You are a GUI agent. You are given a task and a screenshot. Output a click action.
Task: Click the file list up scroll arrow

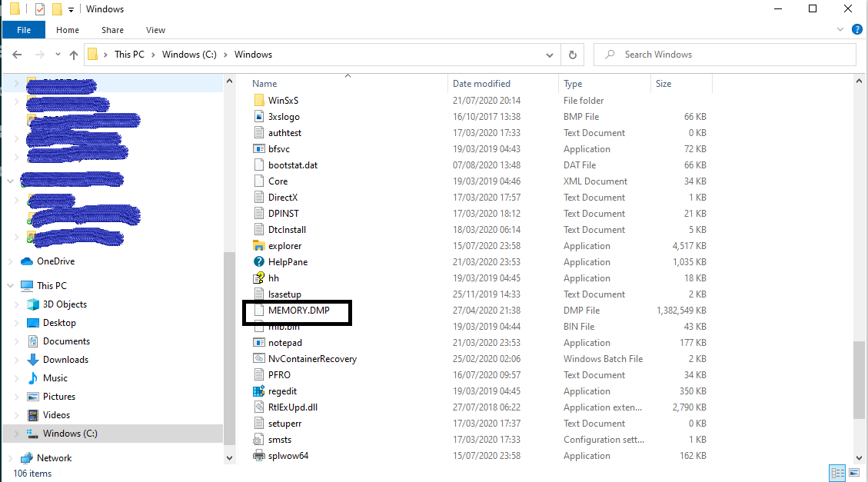click(859, 81)
